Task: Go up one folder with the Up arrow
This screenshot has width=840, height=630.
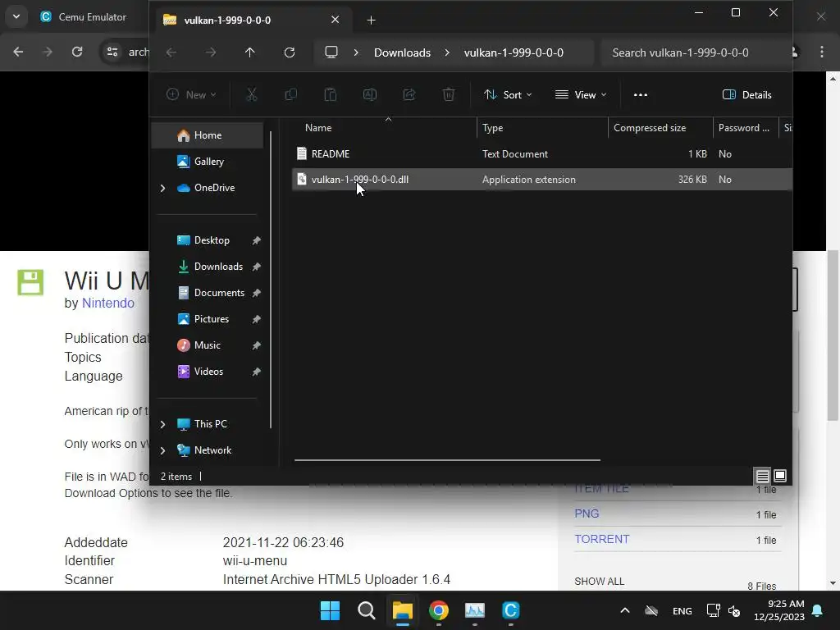Action: point(249,52)
